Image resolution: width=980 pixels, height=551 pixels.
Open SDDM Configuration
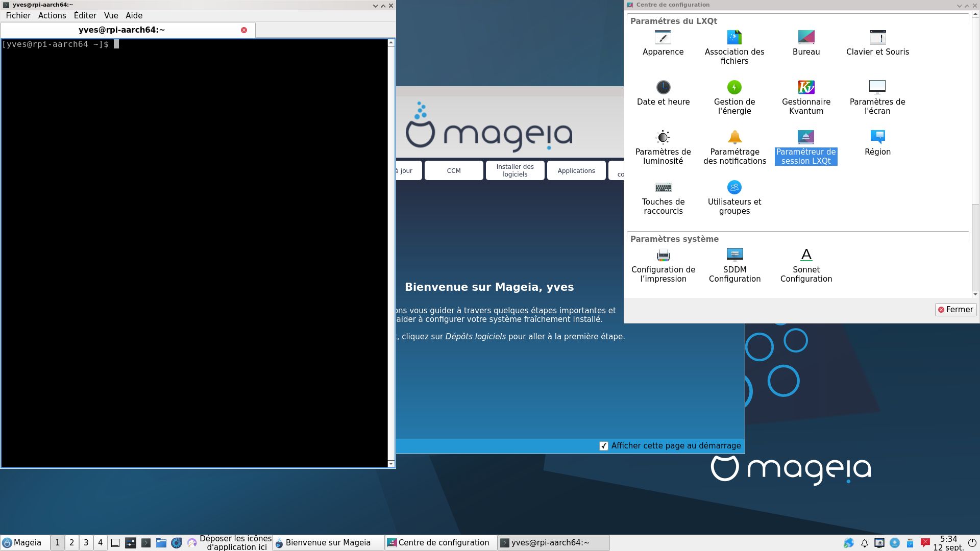[734, 265]
